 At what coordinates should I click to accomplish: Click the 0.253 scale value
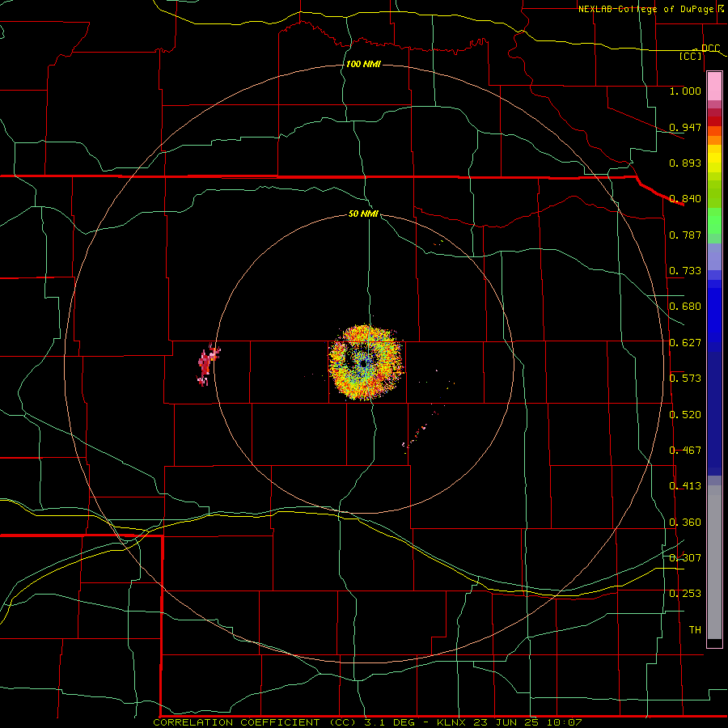[685, 594]
